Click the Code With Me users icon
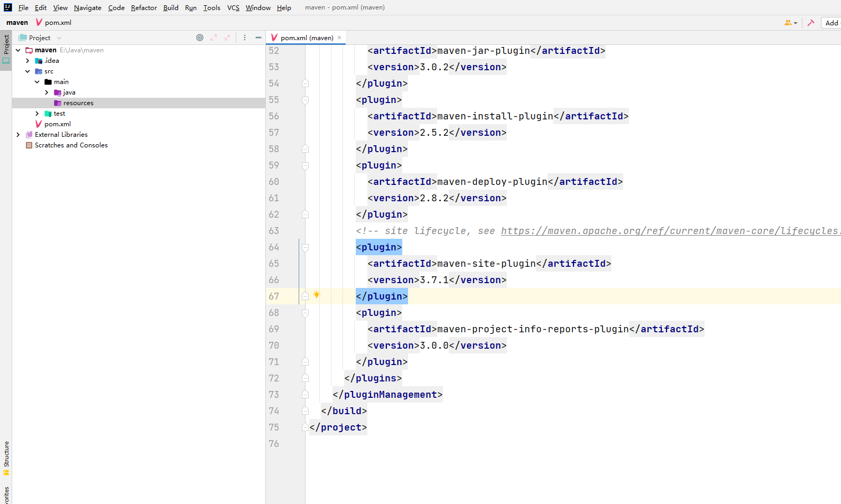The height and width of the screenshot is (504, 841). coord(788,23)
